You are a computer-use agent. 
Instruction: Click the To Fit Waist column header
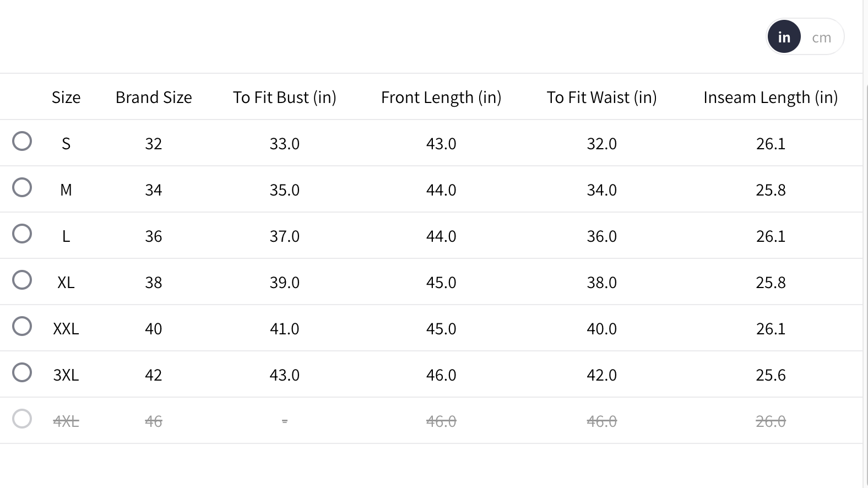[601, 97]
